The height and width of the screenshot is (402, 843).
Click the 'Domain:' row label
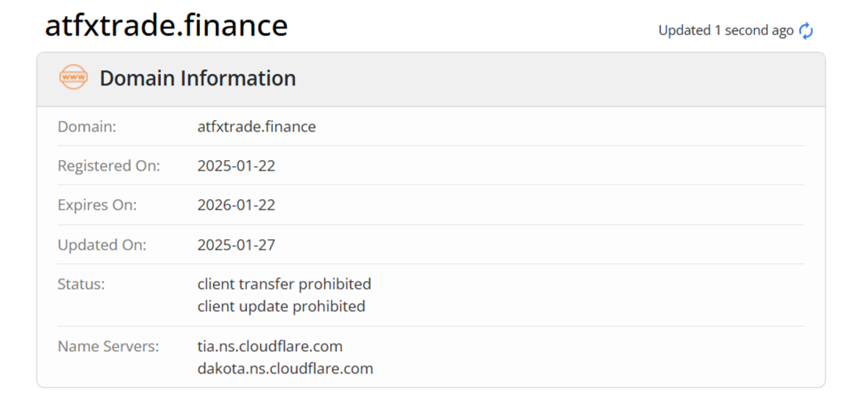tap(87, 127)
